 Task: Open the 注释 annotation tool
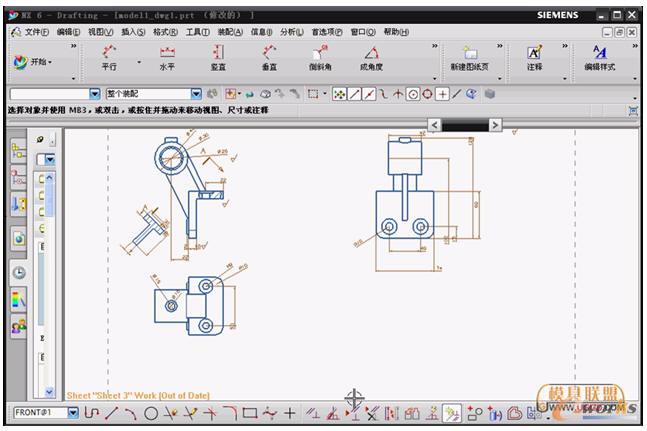[534, 58]
